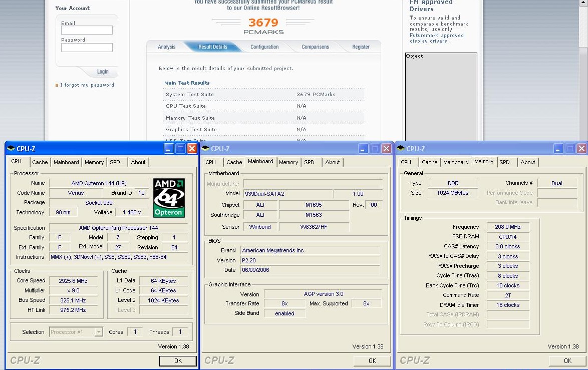Open Memory tab in the middle CPU-Z window
Image resolution: width=588 pixels, height=370 pixels.
[288, 162]
